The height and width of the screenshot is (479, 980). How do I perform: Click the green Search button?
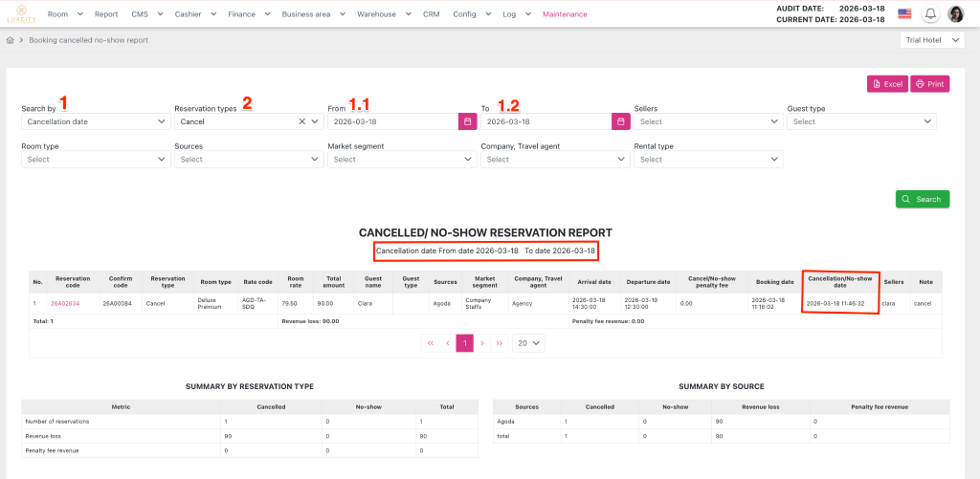point(923,199)
